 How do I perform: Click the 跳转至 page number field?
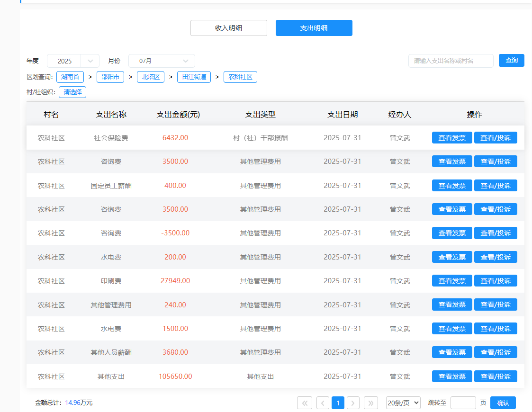click(x=463, y=403)
